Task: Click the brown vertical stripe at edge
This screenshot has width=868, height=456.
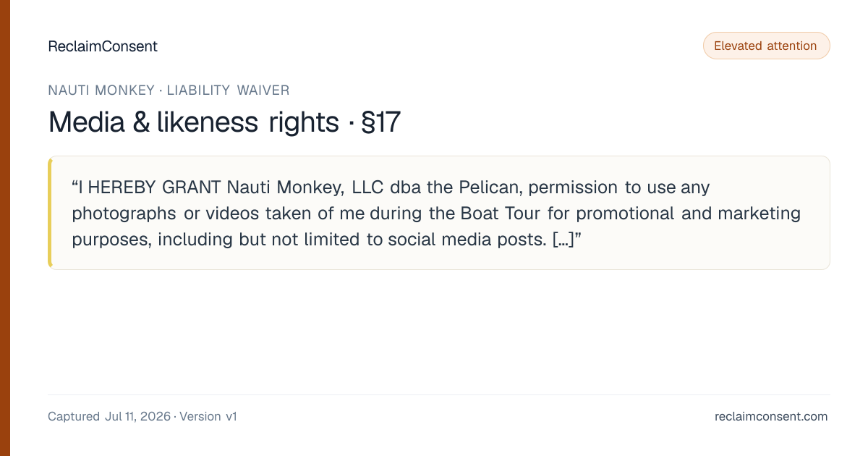Action: [5, 228]
